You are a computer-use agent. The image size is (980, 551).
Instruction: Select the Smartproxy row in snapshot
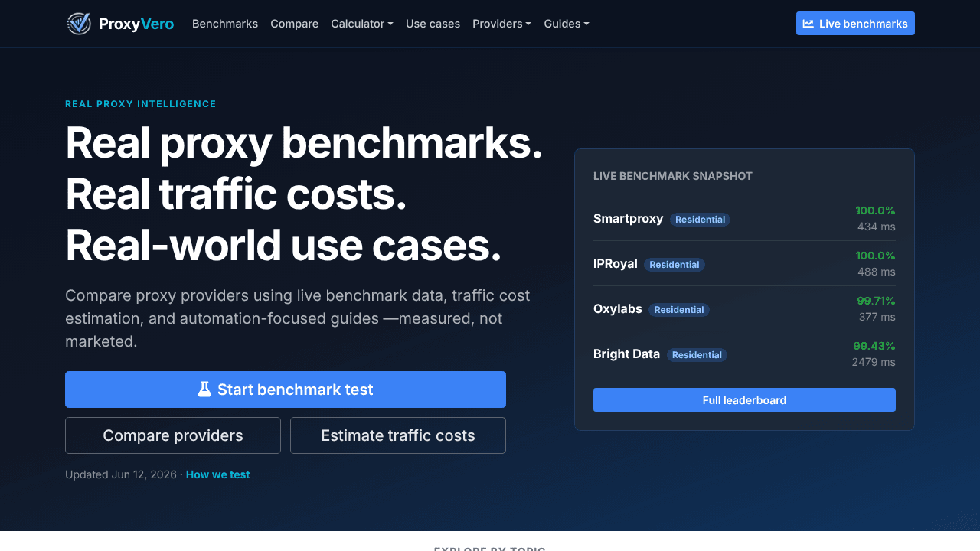click(x=744, y=219)
